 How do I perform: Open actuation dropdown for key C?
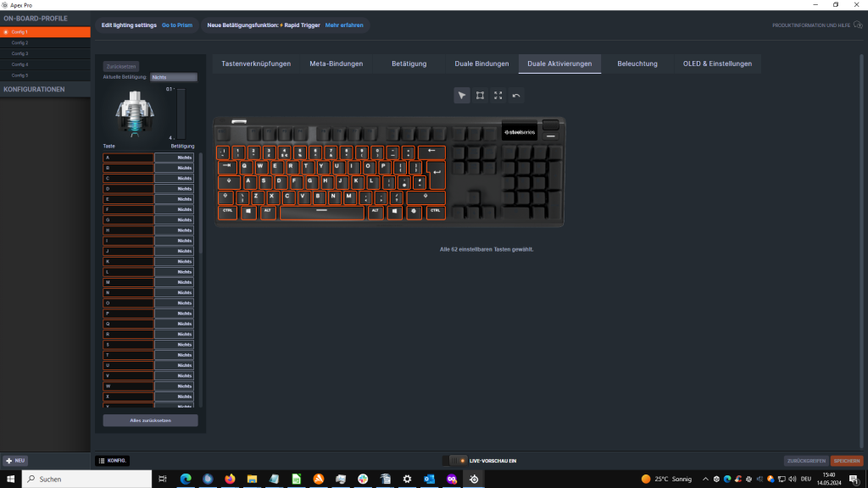pyautogui.click(x=174, y=178)
